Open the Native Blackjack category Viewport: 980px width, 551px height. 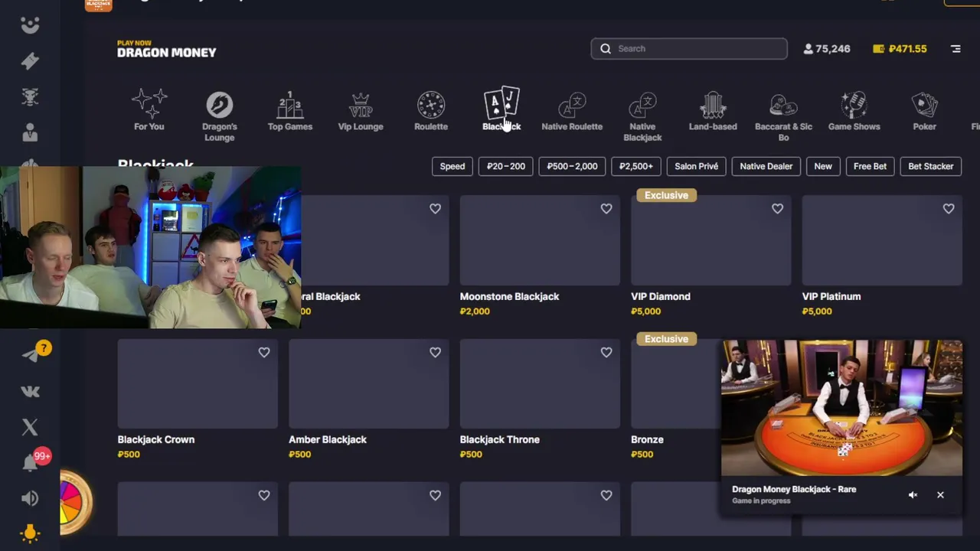click(x=642, y=116)
